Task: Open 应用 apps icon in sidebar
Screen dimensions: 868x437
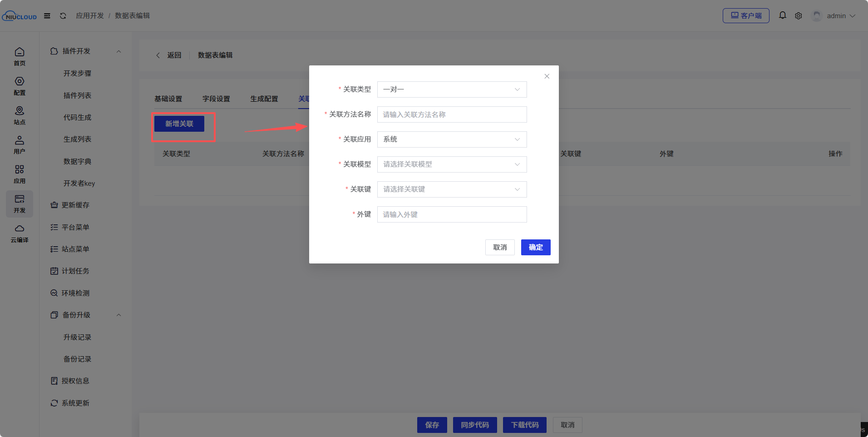Action: pyautogui.click(x=20, y=174)
